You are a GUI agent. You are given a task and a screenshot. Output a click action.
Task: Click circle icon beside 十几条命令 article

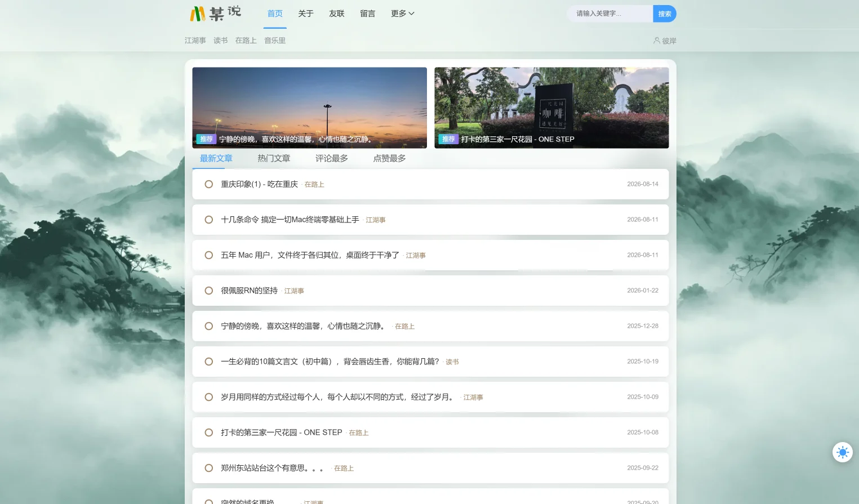[x=209, y=220]
